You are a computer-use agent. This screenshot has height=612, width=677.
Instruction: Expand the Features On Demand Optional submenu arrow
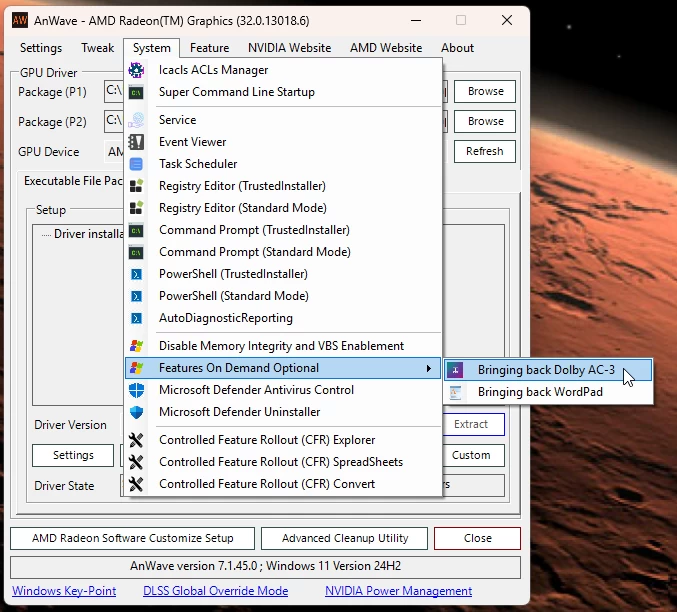pyautogui.click(x=430, y=368)
